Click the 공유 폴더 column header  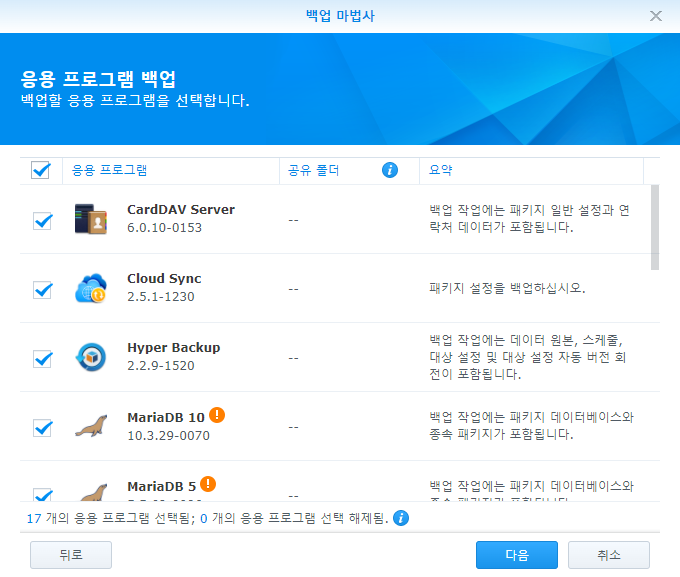(349, 170)
